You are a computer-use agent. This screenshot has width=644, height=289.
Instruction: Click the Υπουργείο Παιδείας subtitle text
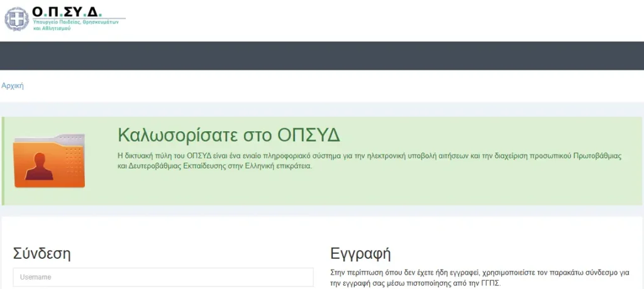(x=75, y=25)
